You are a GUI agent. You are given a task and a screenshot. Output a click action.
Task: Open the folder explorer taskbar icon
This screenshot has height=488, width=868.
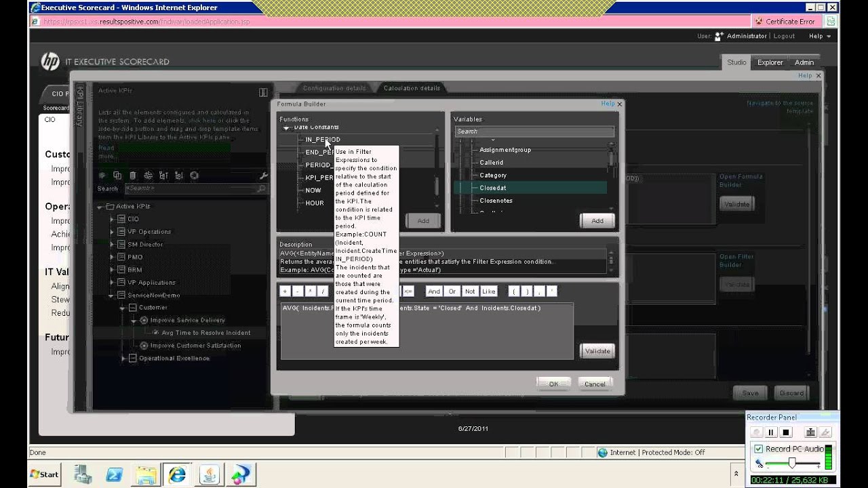click(x=145, y=474)
